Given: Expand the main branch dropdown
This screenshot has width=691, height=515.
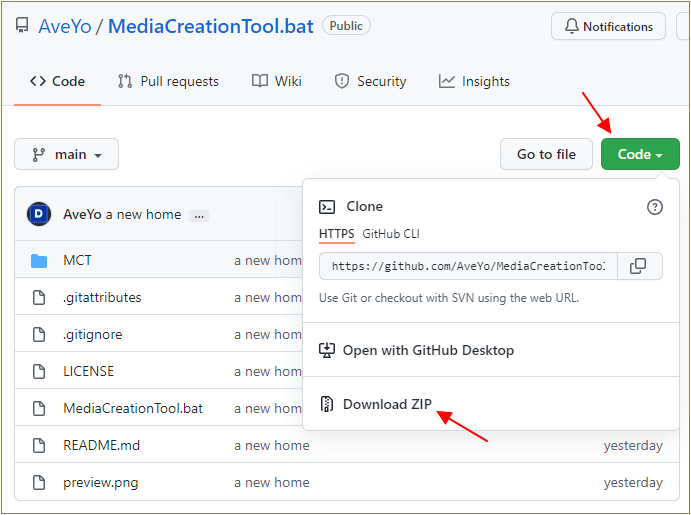Looking at the screenshot, I should pyautogui.click(x=67, y=154).
